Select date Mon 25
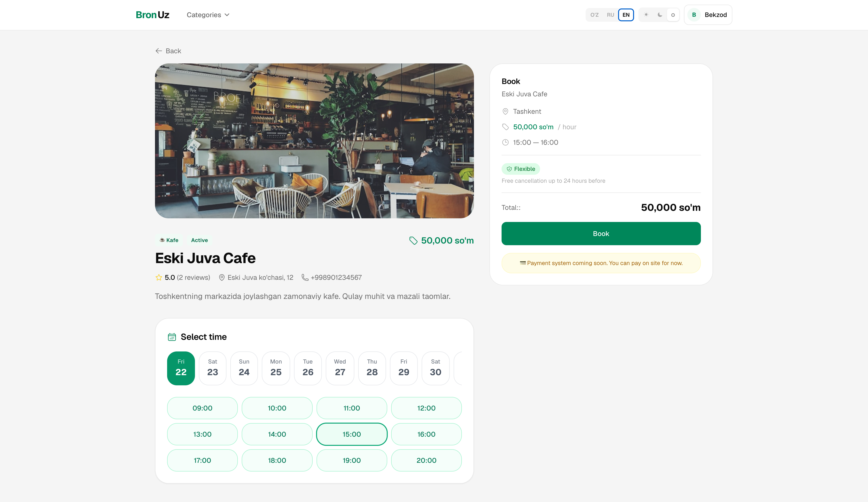The height and width of the screenshot is (502, 868). pos(276,368)
